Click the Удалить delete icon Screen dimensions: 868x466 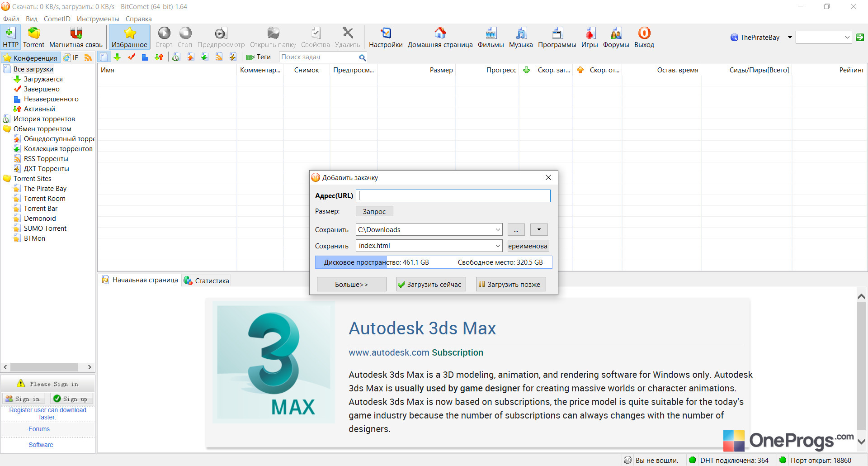coord(347,37)
